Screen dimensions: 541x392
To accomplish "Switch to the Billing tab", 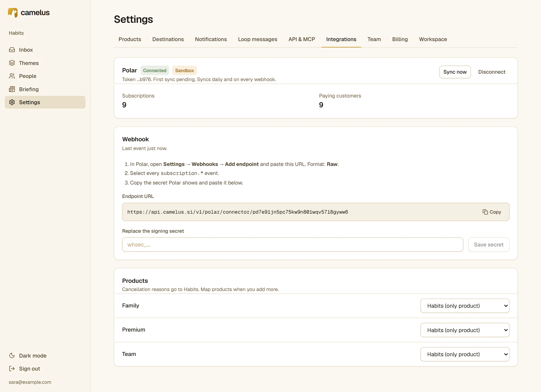I will pyautogui.click(x=400, y=39).
